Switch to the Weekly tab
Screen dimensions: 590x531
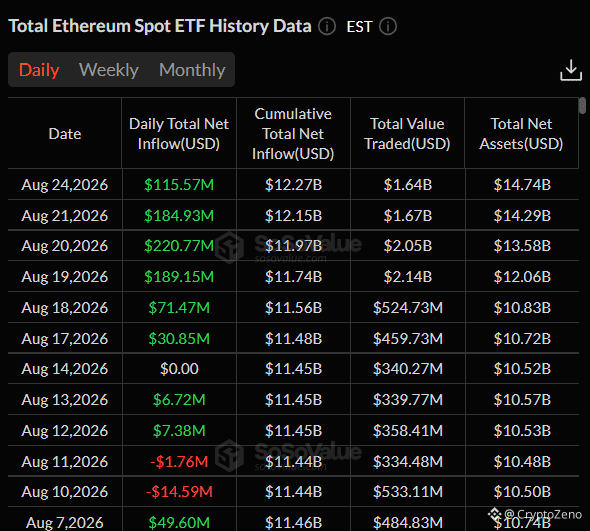click(109, 70)
